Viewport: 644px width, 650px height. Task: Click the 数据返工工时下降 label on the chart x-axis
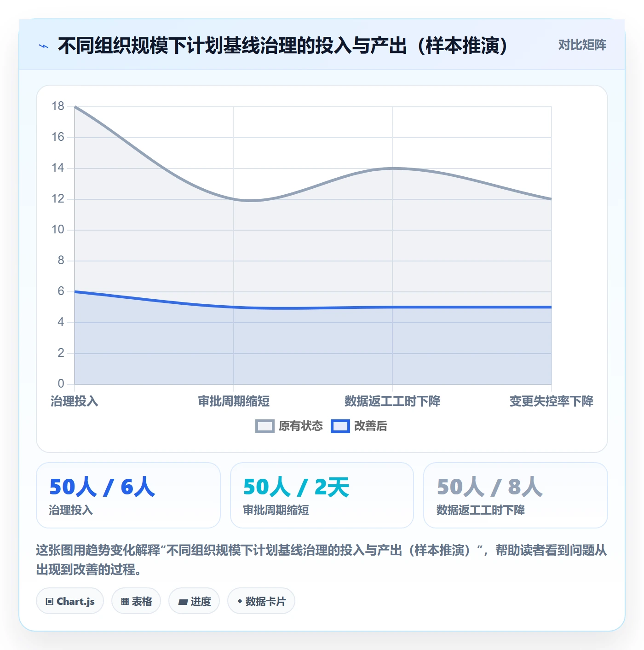[x=392, y=401]
